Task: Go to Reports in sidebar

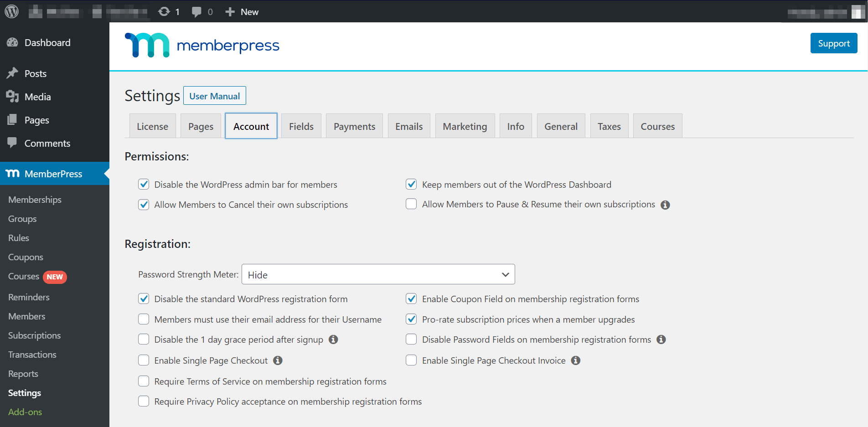Action: click(x=23, y=374)
